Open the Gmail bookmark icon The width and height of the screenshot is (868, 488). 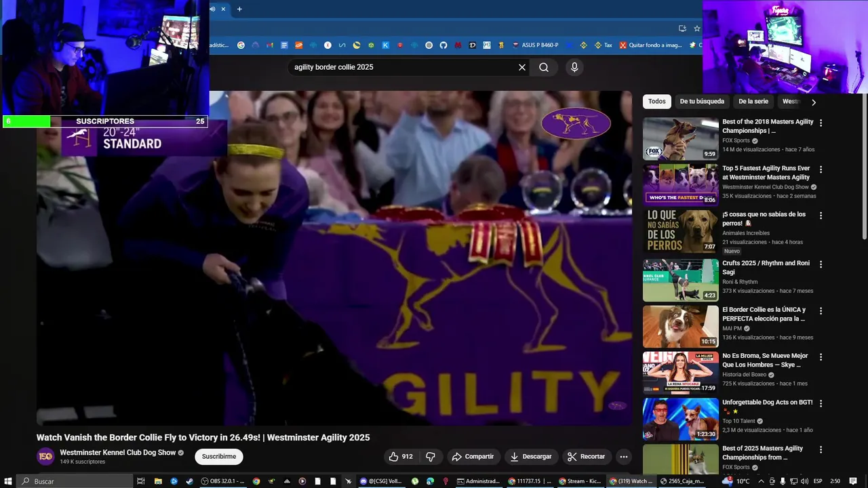(269, 45)
